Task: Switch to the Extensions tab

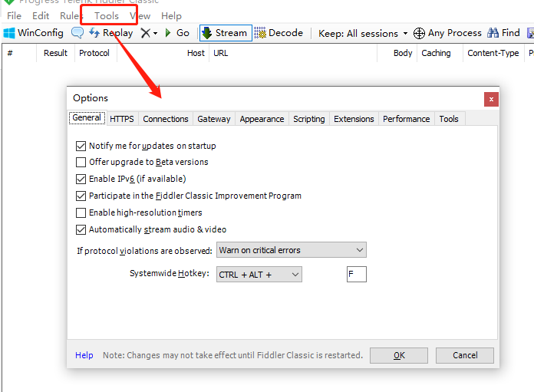Action: point(354,119)
